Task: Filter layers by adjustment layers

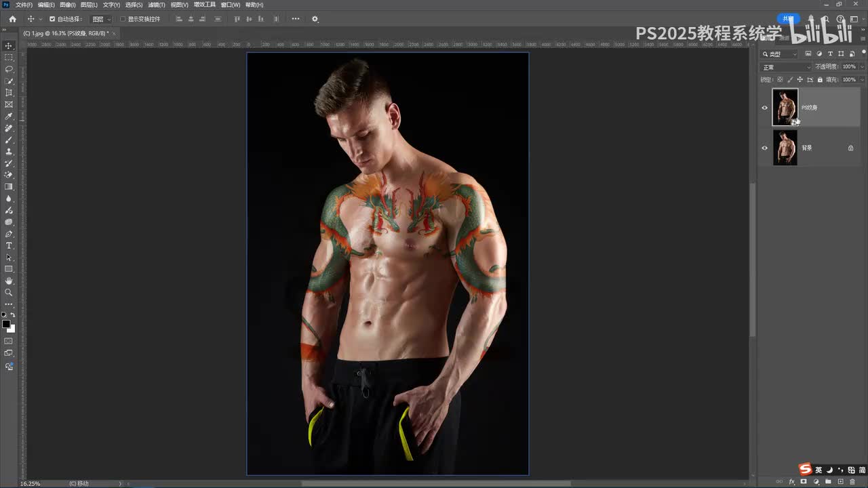Action: point(819,54)
